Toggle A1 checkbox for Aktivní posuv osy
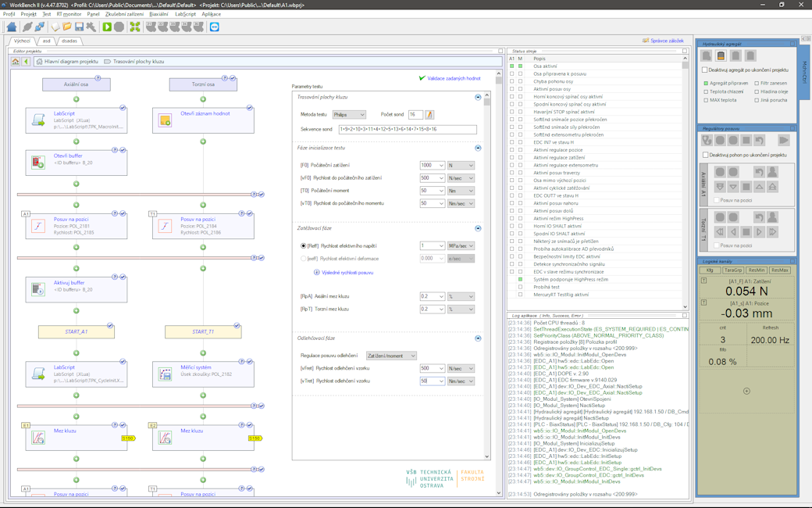The width and height of the screenshot is (812, 508). [x=512, y=89]
